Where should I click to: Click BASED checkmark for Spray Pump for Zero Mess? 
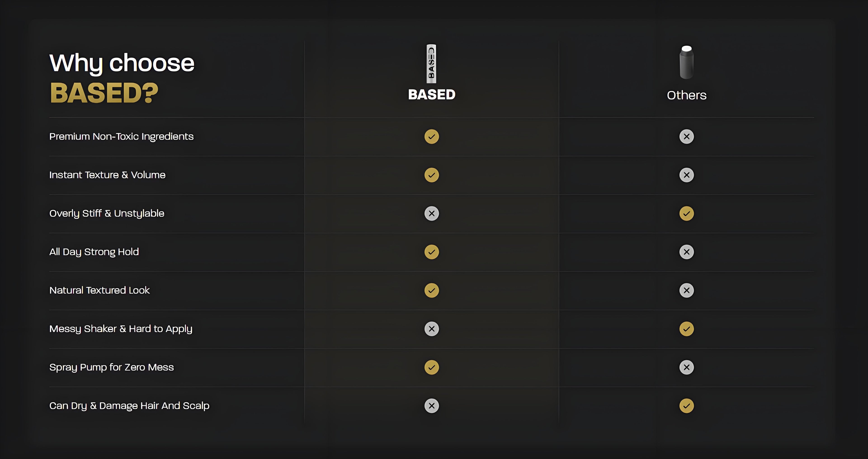[x=432, y=367]
